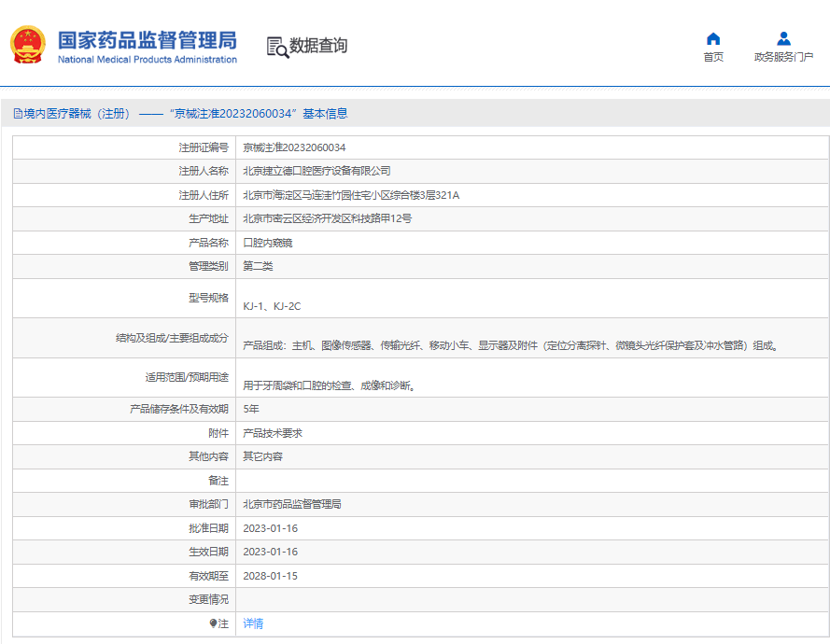This screenshot has height=644, width=830.
Task: Click the document icon before 境内医疗器械
Action: pos(18,114)
